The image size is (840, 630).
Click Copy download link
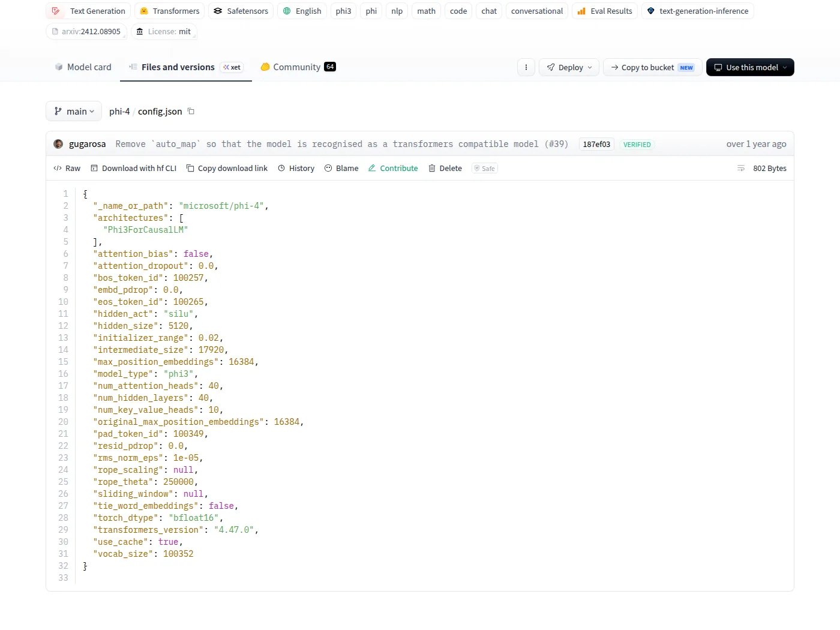(227, 168)
